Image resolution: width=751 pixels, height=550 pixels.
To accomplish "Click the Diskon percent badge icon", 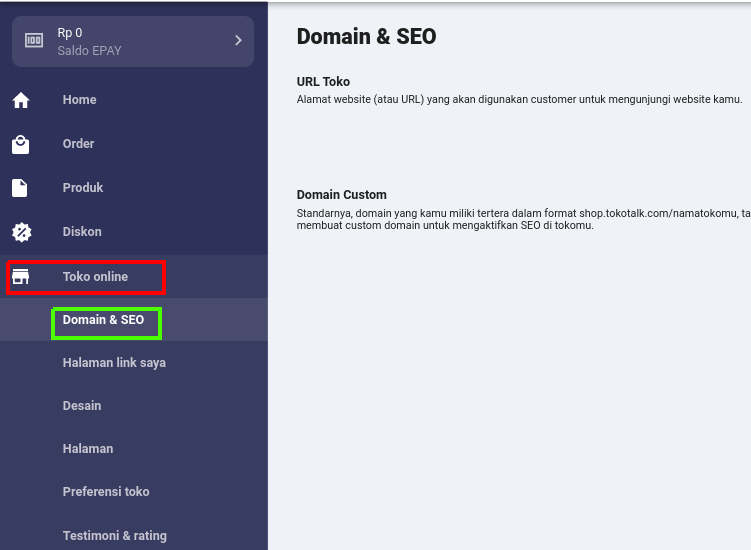I will click(x=21, y=232).
